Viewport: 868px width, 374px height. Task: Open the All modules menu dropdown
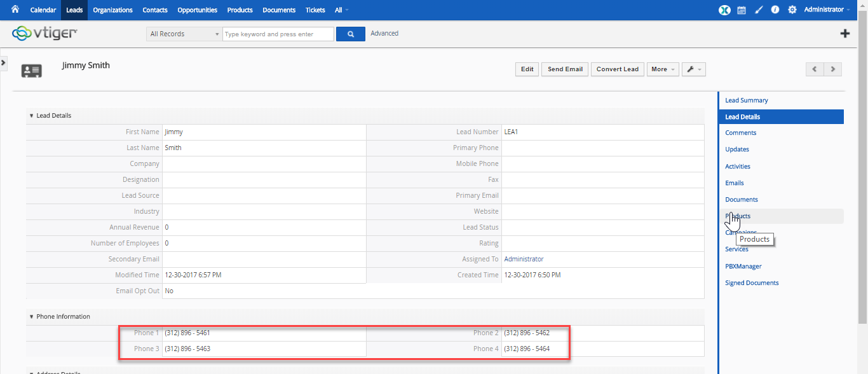click(342, 10)
